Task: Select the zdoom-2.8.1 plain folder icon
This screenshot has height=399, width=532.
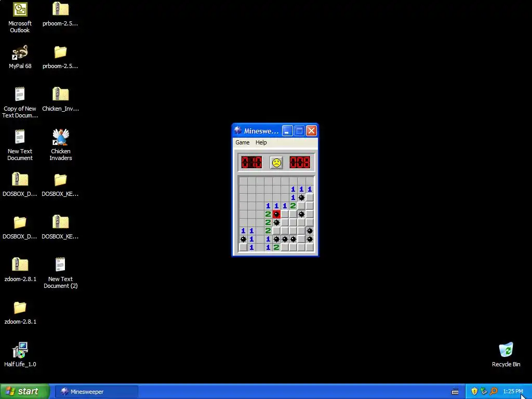Action: 20,308
